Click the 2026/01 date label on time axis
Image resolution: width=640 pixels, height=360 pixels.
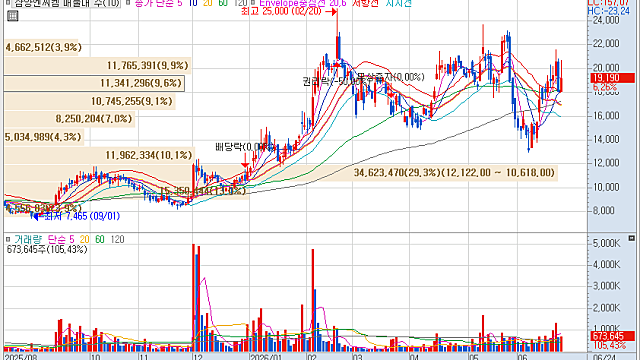[x=266, y=357]
